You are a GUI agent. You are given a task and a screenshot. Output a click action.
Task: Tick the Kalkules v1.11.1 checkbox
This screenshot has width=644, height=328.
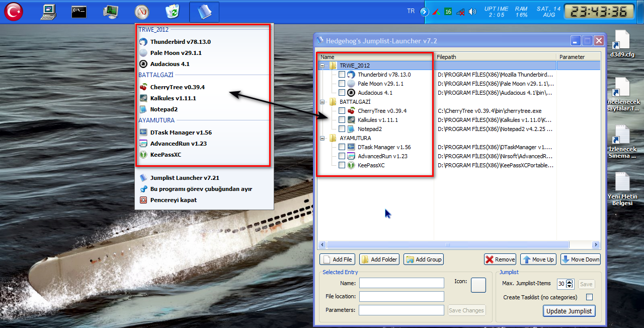(x=342, y=120)
